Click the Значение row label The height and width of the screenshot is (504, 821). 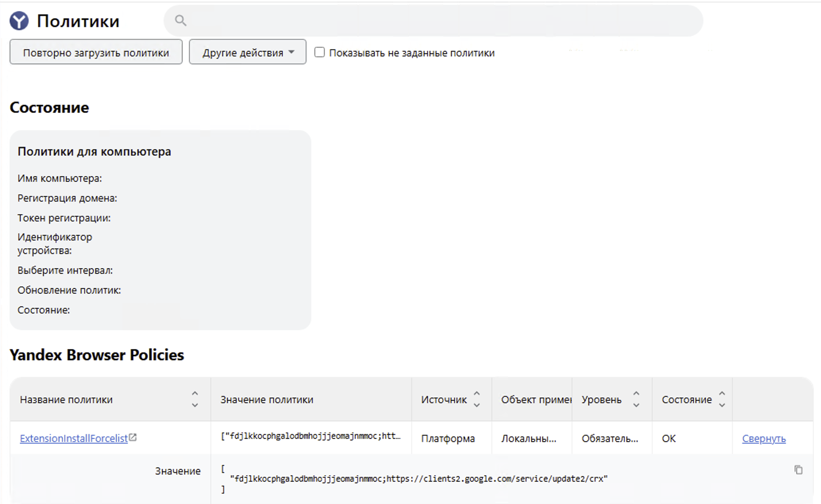177,471
